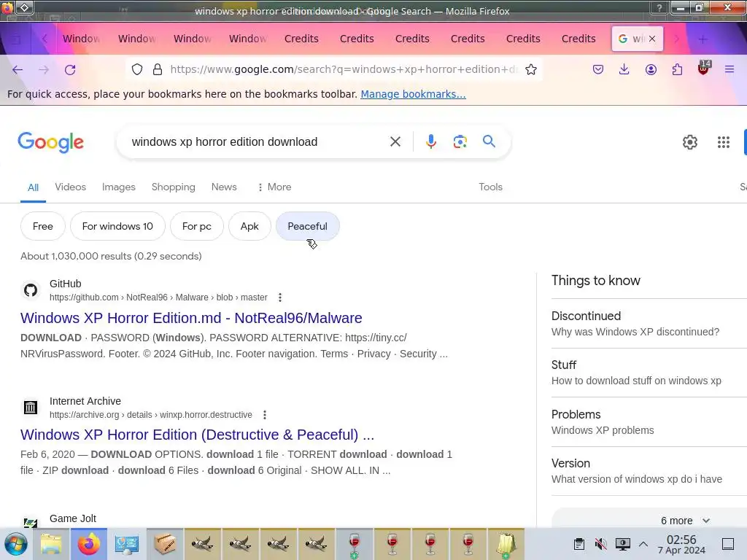The width and height of the screenshot is (747, 560).
Task: Open the extensions puzzle-piece menu
Action: click(x=677, y=69)
